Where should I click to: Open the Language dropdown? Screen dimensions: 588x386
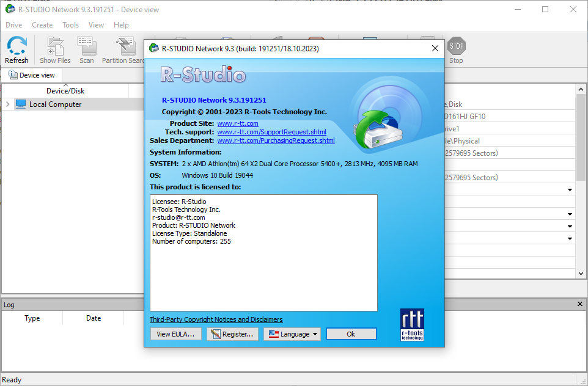[292, 334]
